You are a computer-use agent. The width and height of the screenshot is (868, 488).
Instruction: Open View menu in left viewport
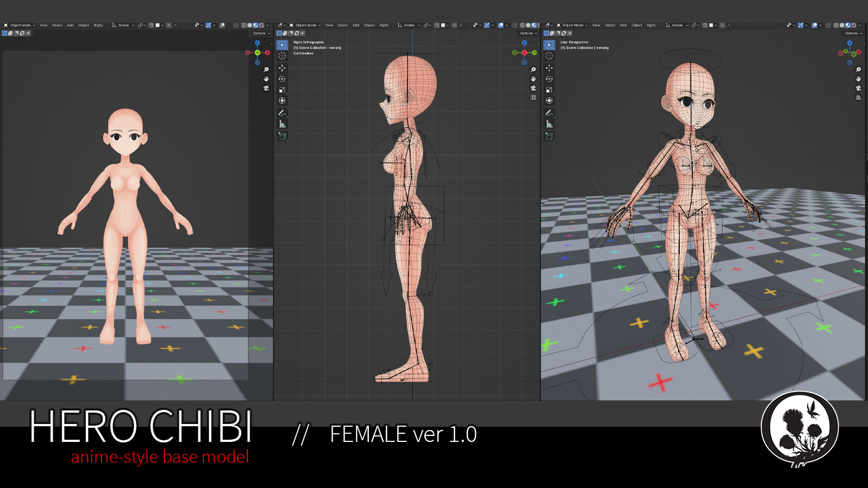[x=43, y=25]
